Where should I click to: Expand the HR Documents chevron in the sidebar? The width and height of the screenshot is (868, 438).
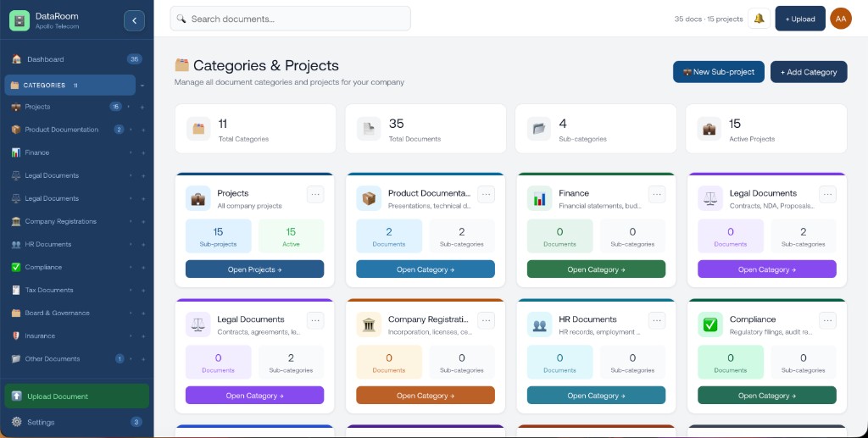(131, 245)
